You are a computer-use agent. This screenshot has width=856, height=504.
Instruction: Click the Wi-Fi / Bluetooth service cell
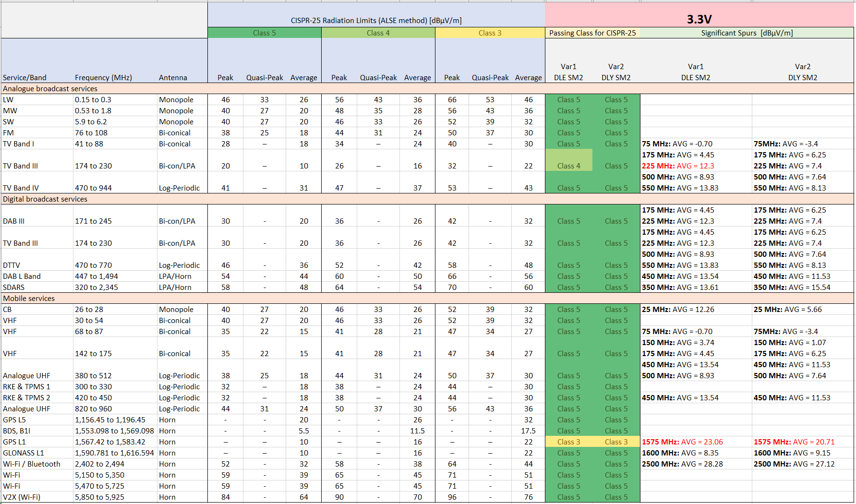[x=32, y=464]
